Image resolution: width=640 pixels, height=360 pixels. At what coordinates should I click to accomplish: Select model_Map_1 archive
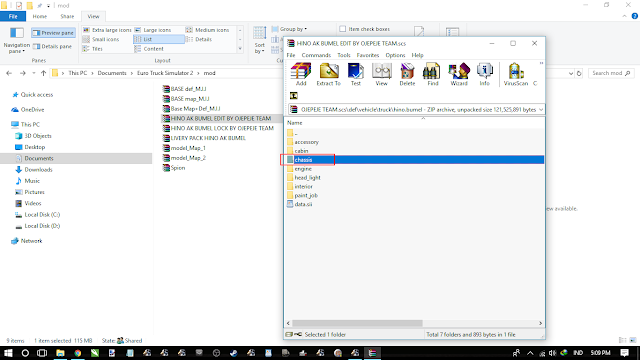click(x=184, y=148)
